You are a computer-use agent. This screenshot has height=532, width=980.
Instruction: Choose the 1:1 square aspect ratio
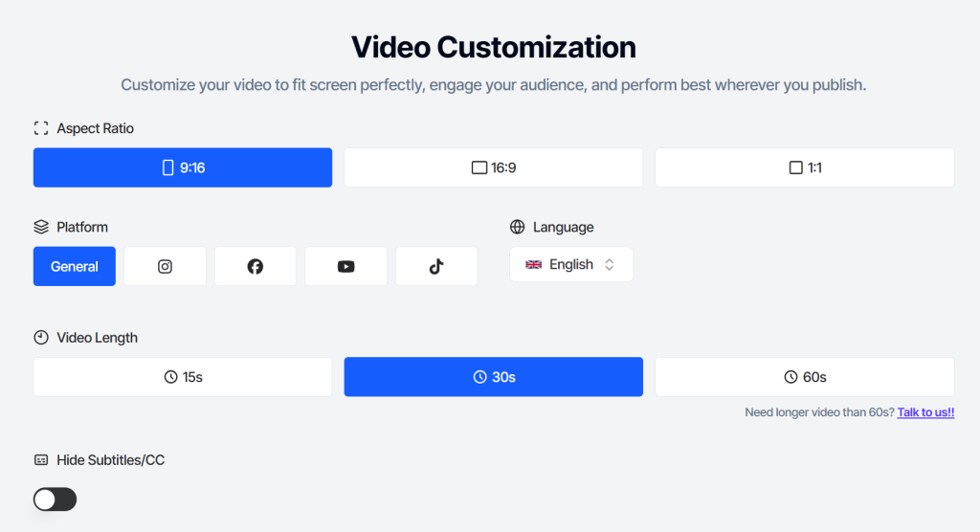[804, 167]
